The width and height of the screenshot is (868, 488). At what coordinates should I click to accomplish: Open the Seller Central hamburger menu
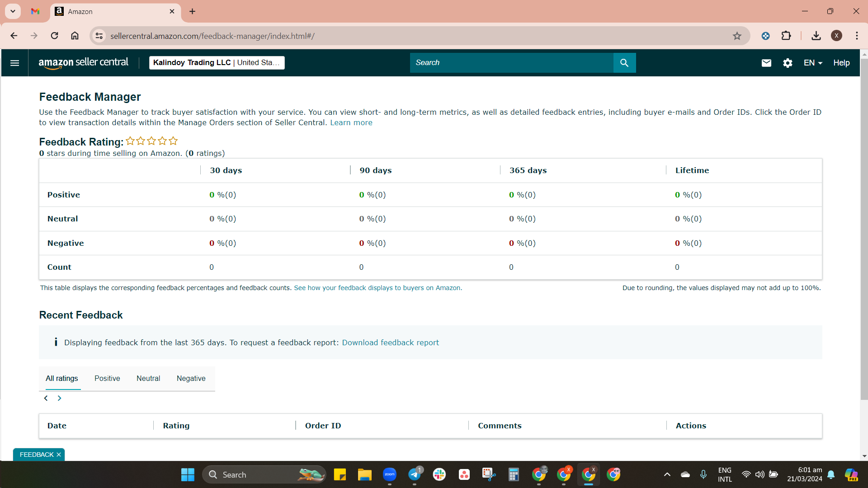click(x=14, y=63)
